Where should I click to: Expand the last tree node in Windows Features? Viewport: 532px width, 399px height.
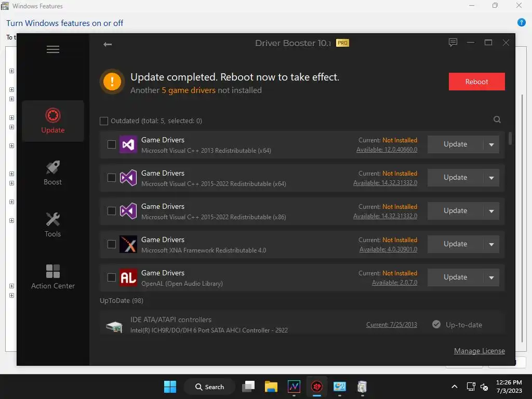pos(11,295)
